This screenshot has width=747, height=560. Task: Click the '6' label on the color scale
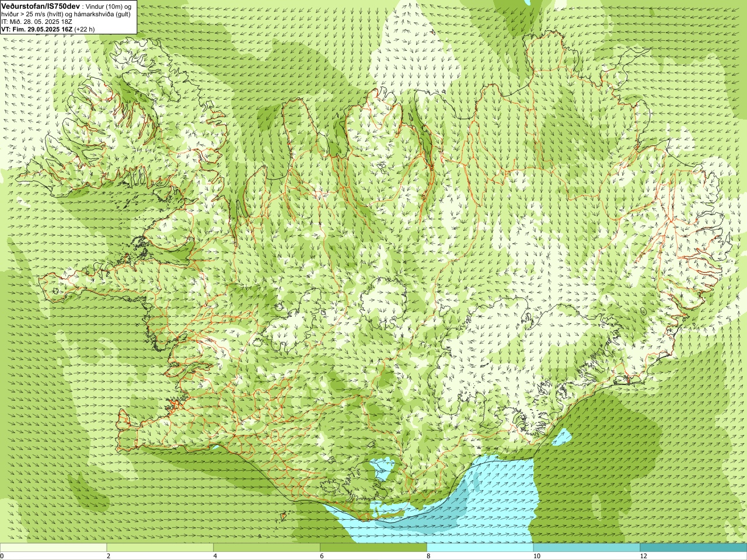(322, 556)
